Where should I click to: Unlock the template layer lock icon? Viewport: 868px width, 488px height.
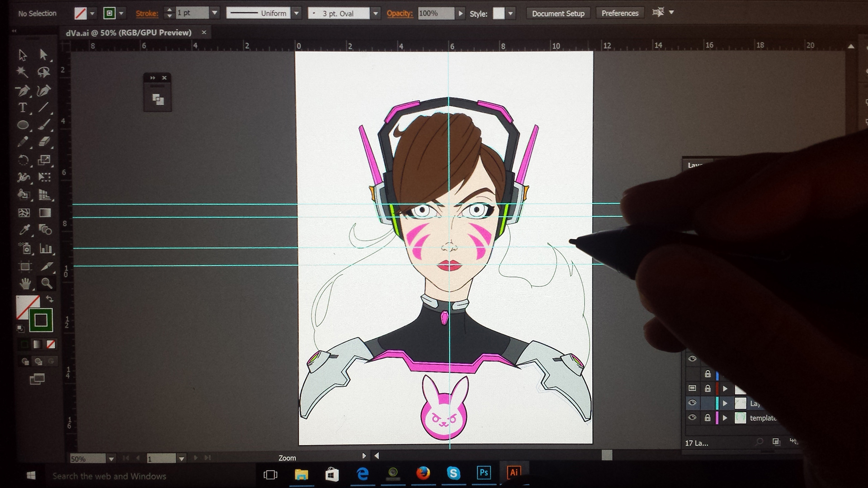point(708,418)
